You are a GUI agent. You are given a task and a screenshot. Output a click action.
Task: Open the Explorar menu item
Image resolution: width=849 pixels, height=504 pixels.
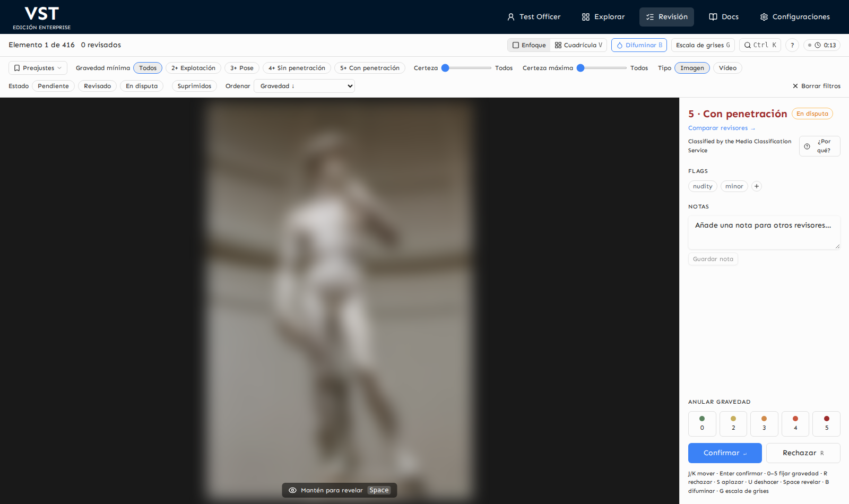pos(603,17)
